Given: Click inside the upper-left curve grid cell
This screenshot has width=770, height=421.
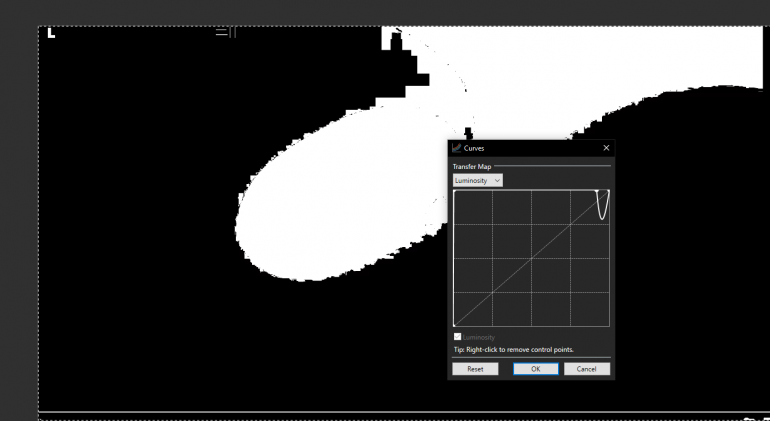Looking at the screenshot, I should coord(473,208).
